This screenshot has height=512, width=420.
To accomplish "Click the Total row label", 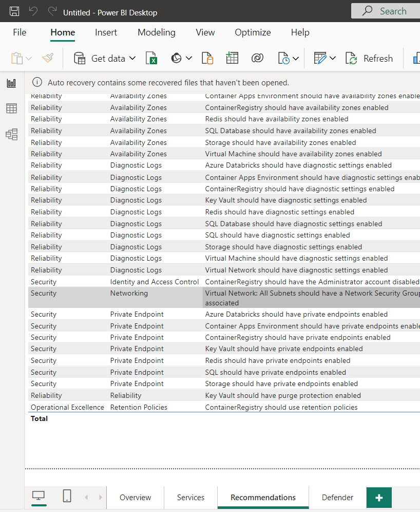I will (39, 418).
